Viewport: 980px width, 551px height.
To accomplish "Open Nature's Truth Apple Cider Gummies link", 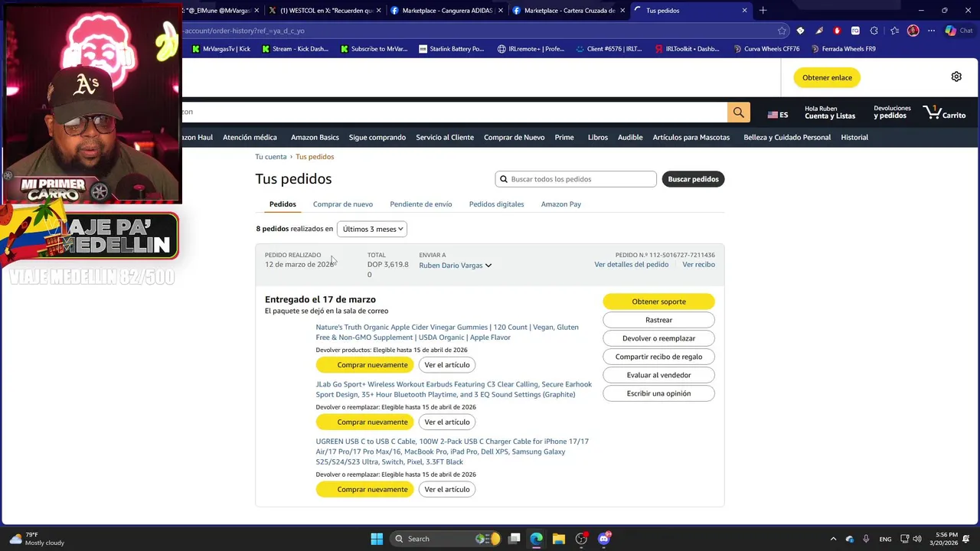I will 447,332.
